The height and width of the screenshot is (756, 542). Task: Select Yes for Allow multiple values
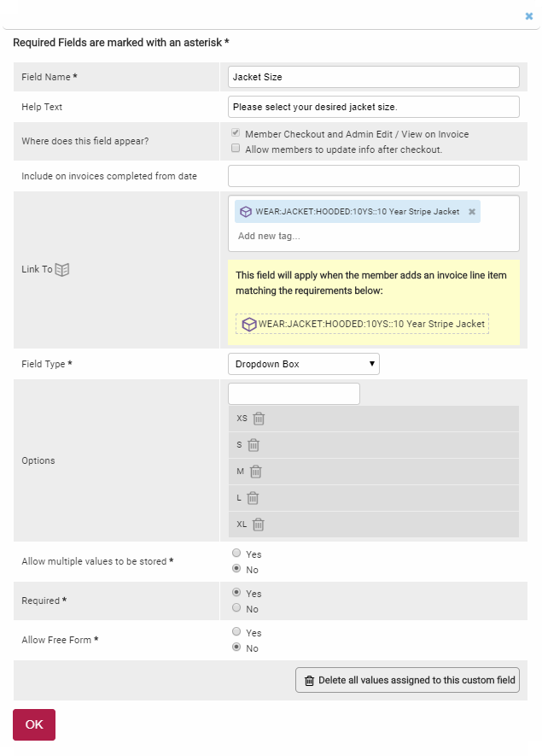click(x=236, y=554)
